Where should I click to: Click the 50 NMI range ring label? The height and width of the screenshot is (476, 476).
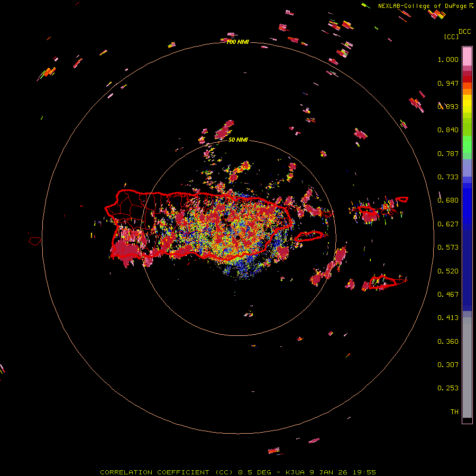tap(237, 140)
